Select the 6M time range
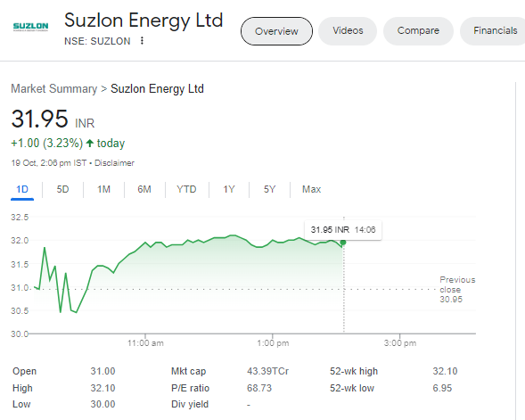525x420 pixels. coord(144,190)
